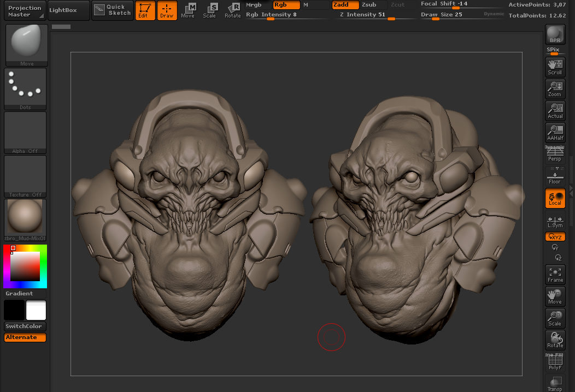
Task: Click the AAHalf view icon
Action: point(555,133)
